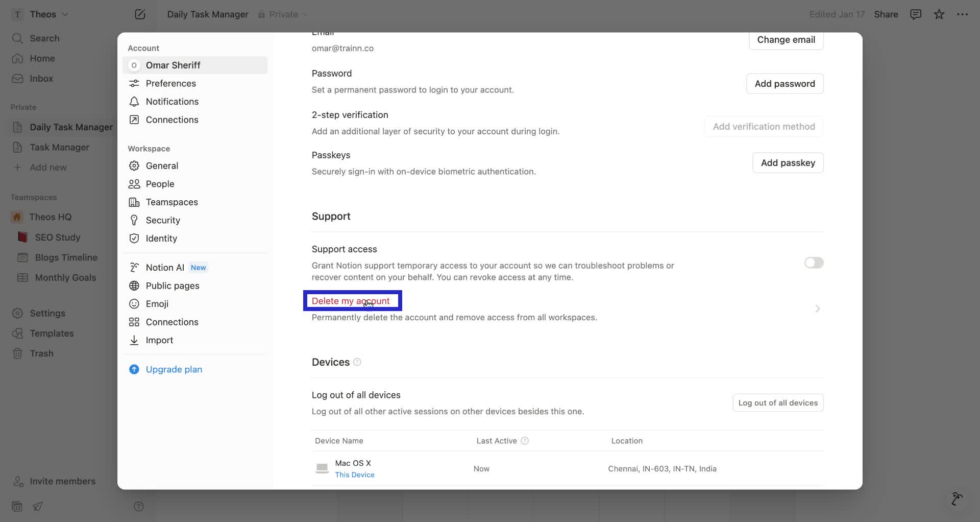Viewport: 980px width, 522px height.
Task: Open the Private visibility dropdown
Action: click(x=283, y=14)
